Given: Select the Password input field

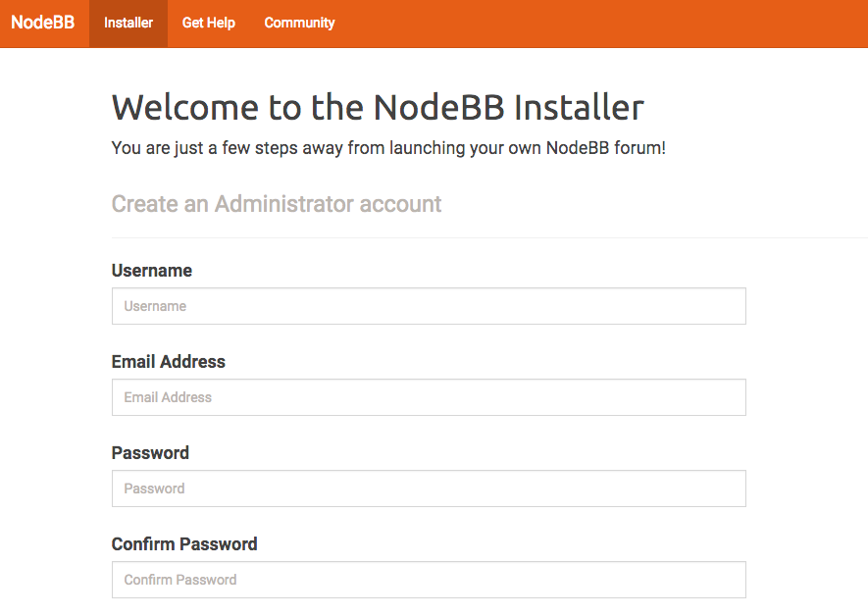Looking at the screenshot, I should tap(429, 488).
